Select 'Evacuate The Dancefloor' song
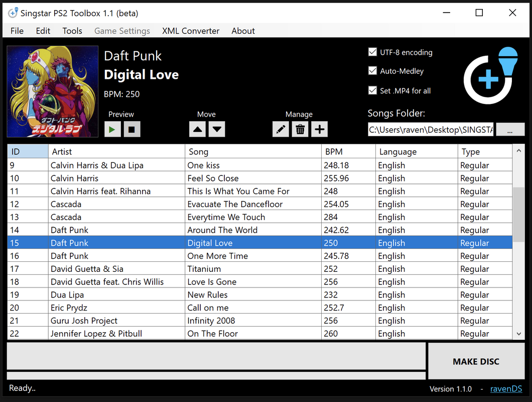 [260, 204]
